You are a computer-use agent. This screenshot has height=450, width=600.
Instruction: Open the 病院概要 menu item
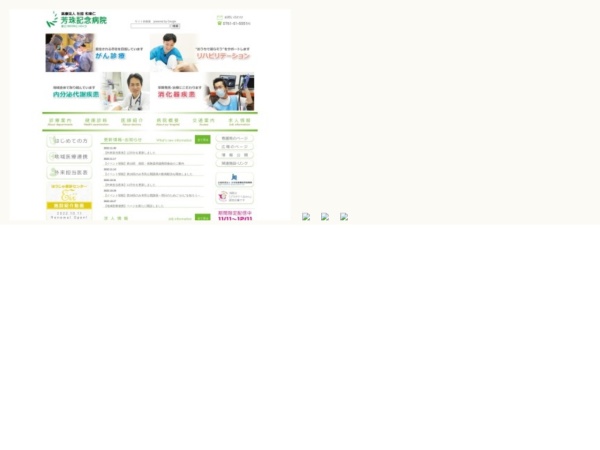pyautogui.click(x=168, y=122)
